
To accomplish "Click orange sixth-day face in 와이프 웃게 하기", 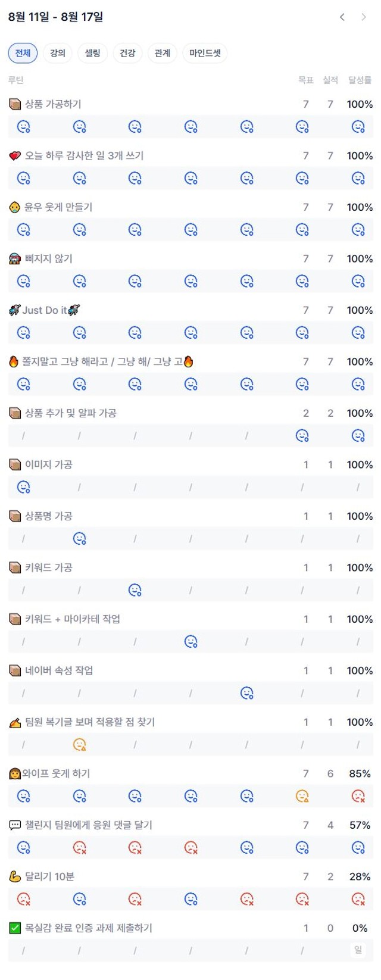I will point(302,796).
